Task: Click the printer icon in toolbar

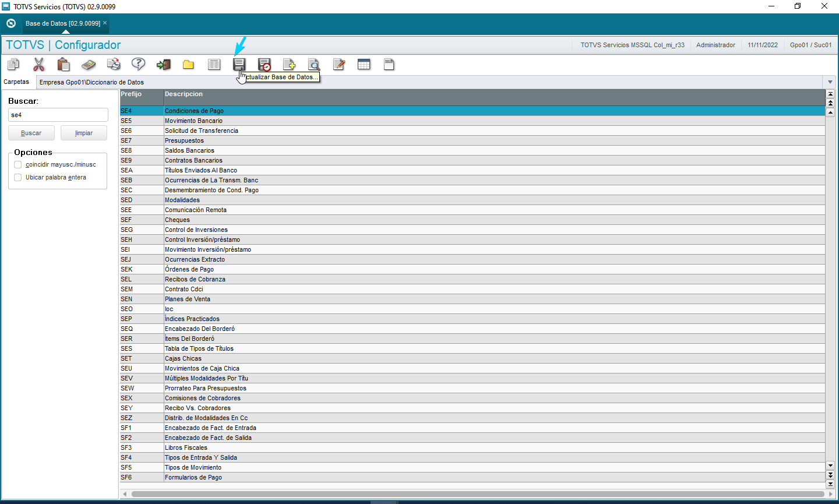Action: (114, 64)
